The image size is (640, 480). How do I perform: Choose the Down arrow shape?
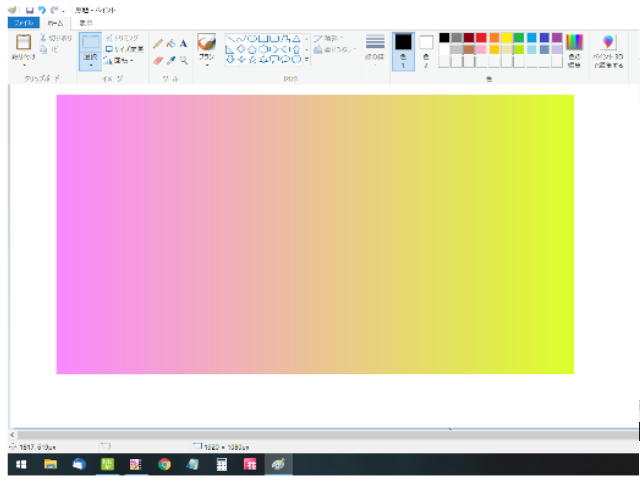[x=231, y=60]
